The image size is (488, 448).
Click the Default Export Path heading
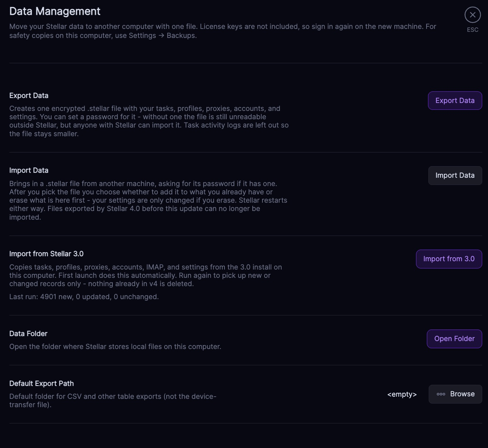point(42,384)
